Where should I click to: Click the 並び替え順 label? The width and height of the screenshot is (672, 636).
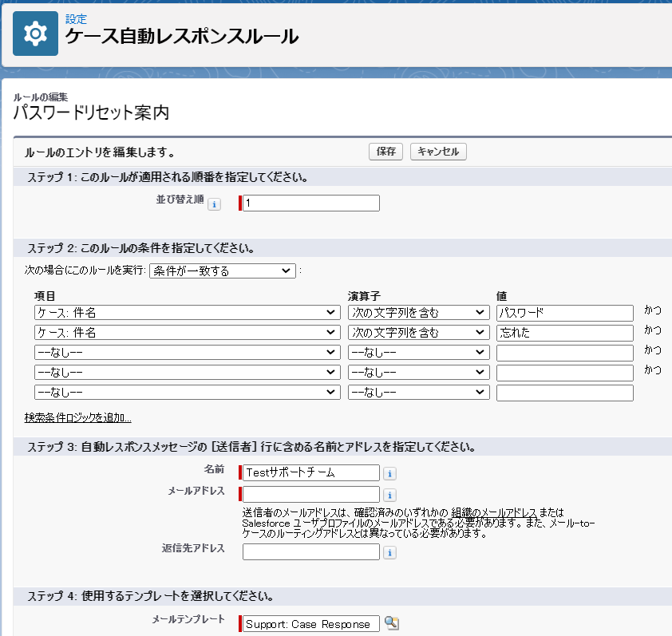(180, 199)
